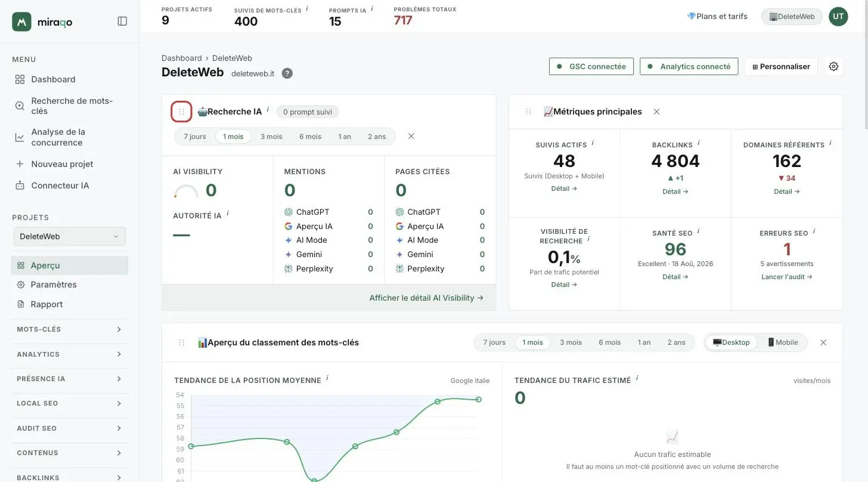
Task: Switch keyword ranking view to Mobile
Action: (x=782, y=342)
